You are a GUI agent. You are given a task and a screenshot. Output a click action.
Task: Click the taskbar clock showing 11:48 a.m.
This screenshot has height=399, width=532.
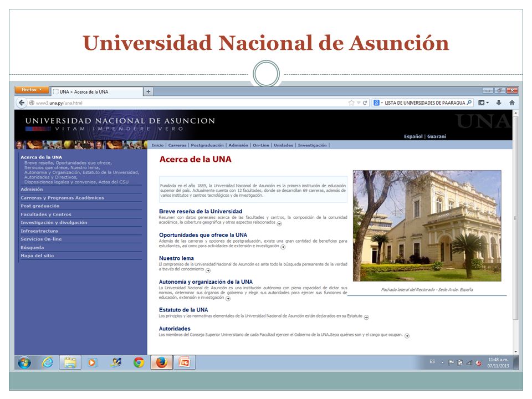click(498, 362)
